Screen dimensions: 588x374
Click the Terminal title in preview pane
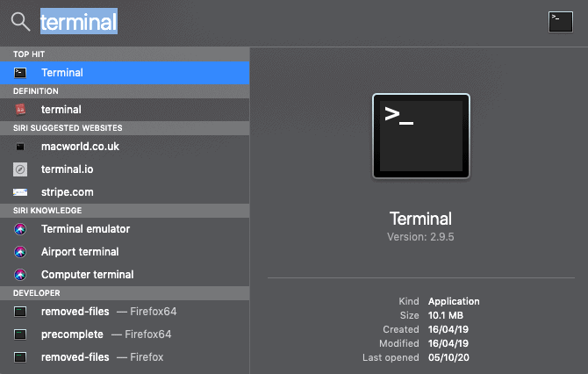(420, 219)
